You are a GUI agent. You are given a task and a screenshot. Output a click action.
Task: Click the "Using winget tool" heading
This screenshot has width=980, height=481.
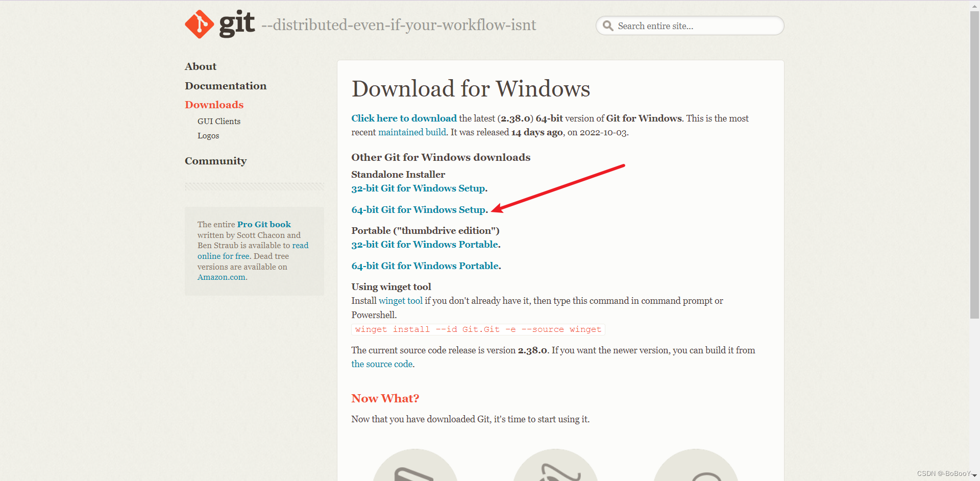pos(391,287)
